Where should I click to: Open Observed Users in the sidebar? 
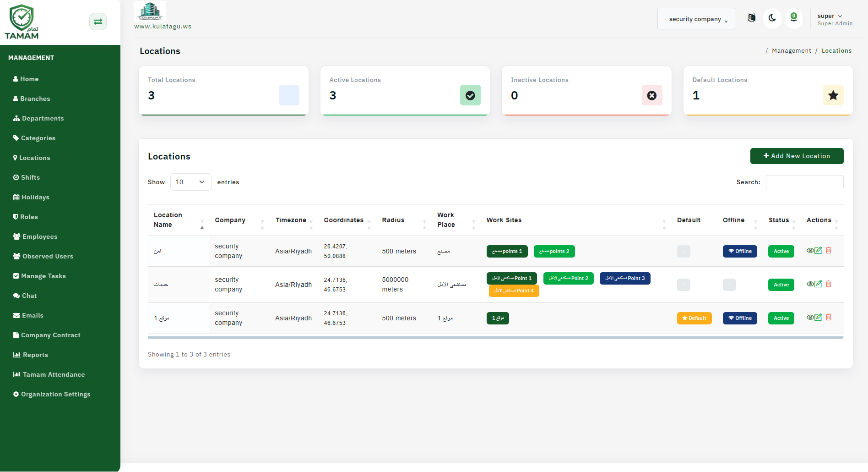43,256
